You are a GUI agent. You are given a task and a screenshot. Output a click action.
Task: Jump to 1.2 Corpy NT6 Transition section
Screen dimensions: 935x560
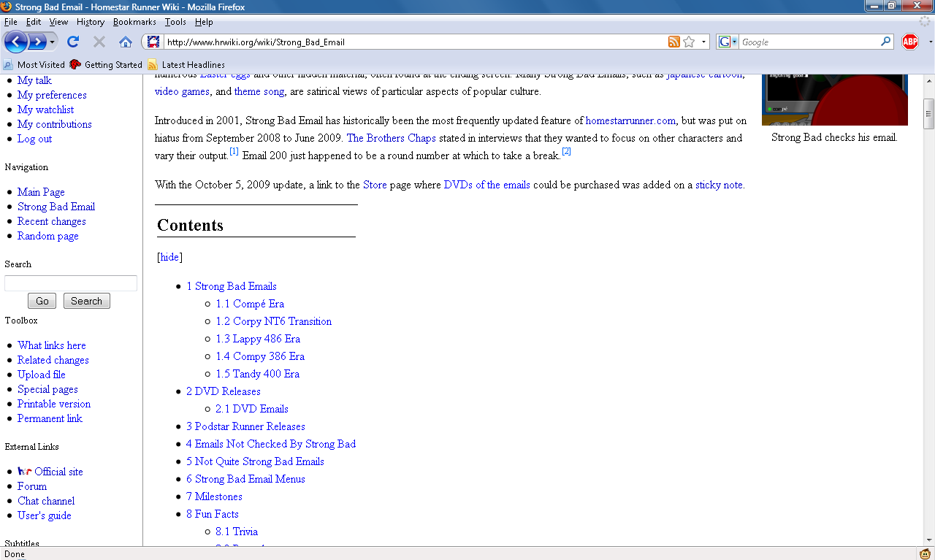click(x=274, y=321)
